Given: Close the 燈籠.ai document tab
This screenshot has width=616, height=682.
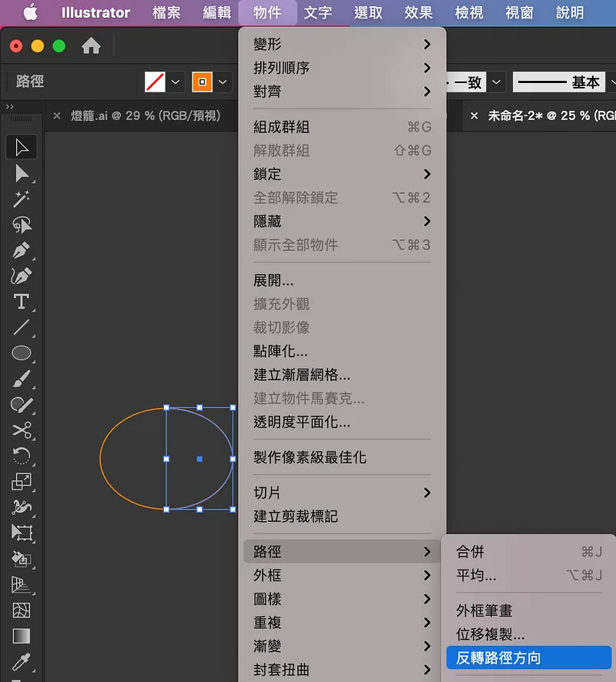Looking at the screenshot, I should pyautogui.click(x=56, y=115).
